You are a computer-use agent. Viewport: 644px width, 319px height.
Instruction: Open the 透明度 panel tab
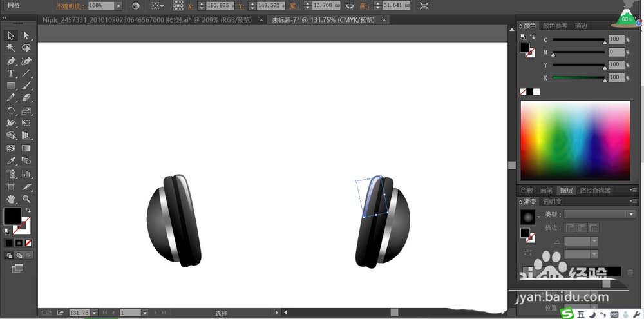[x=552, y=202]
